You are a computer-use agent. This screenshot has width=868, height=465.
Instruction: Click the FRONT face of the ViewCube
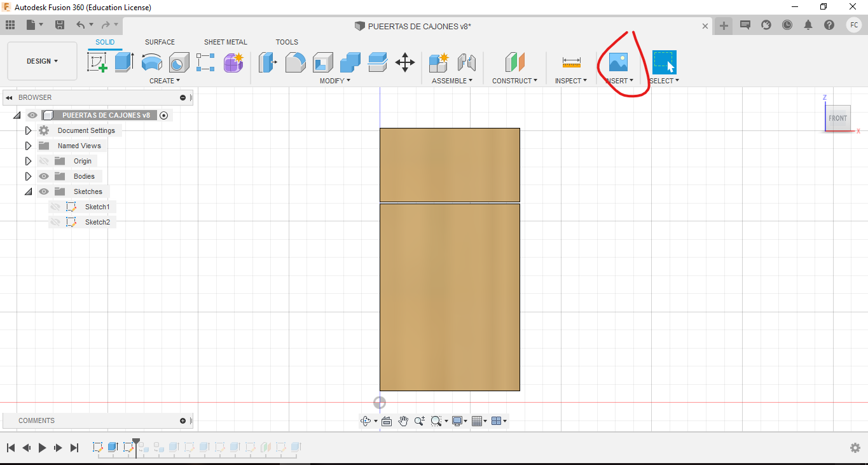point(837,118)
